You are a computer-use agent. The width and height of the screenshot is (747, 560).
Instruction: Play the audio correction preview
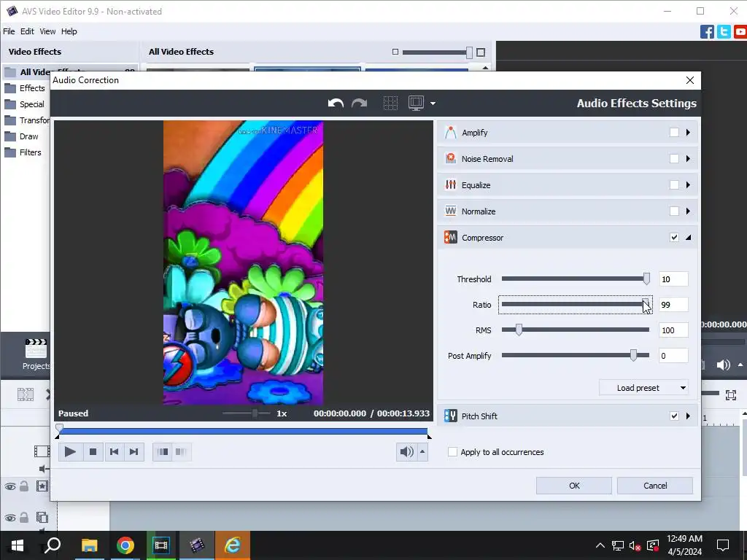pos(70,451)
